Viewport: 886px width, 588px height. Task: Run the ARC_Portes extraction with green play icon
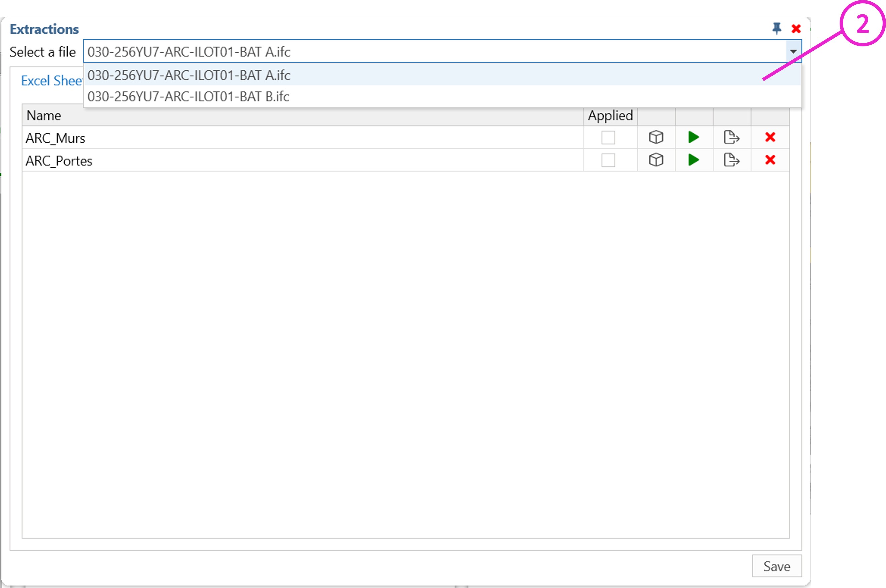pos(693,160)
